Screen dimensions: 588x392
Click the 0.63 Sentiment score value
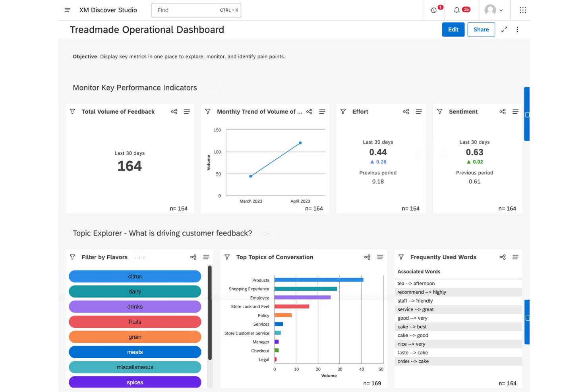[x=474, y=152]
